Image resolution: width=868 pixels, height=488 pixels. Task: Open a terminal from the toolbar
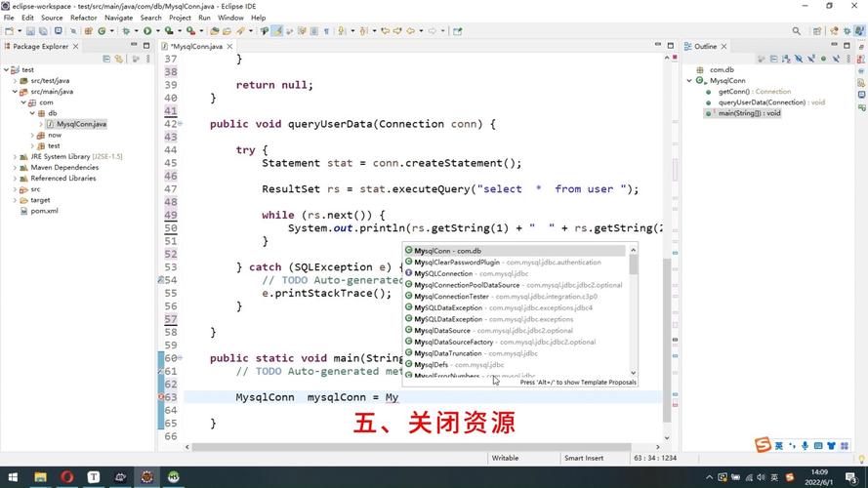pyautogui.click(x=59, y=31)
